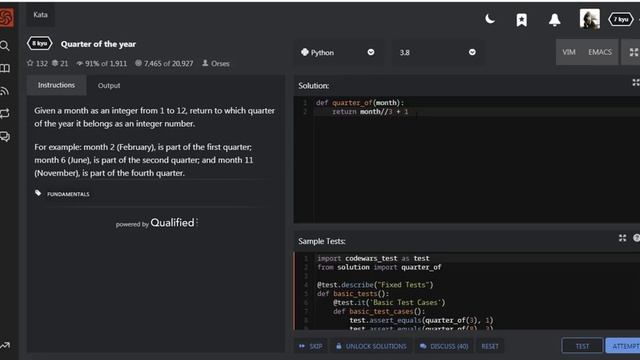Click the collections icon with 21 count

[x=55, y=63]
